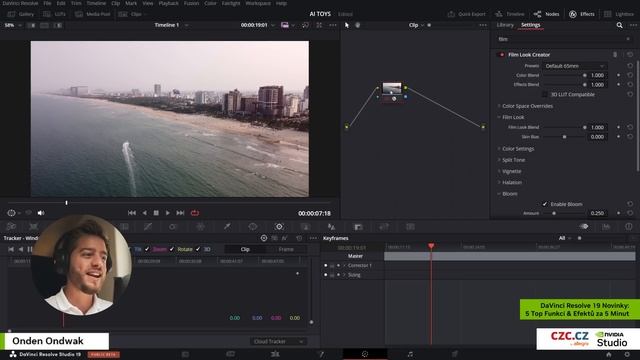Select the node graph hand tool
The width and height of the screenshot is (640, 360).
(x=358, y=25)
